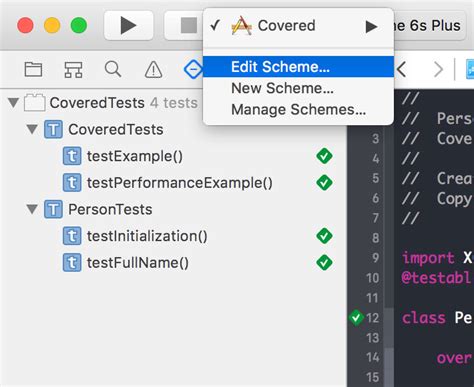Minimize the window with the yellow button
The height and width of the screenshot is (387, 474).
pyautogui.click(x=52, y=26)
